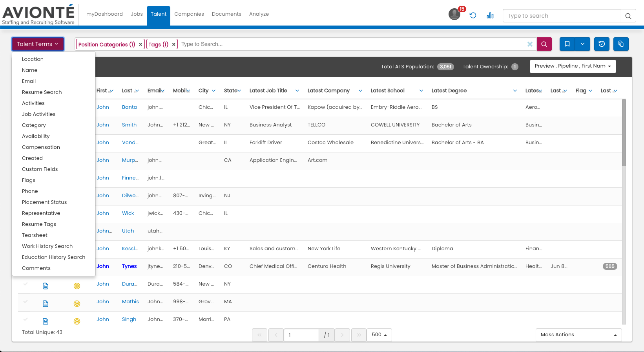
Task: Click the page number input field
Action: coord(301,335)
